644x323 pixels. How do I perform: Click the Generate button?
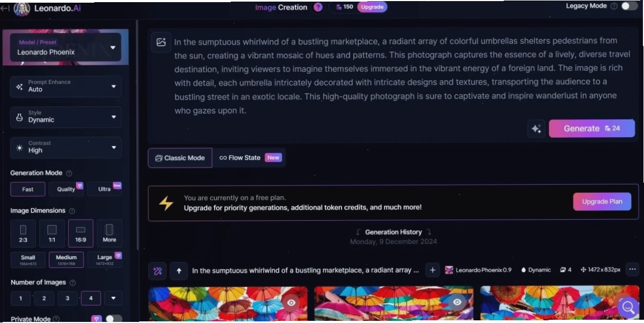tap(592, 129)
